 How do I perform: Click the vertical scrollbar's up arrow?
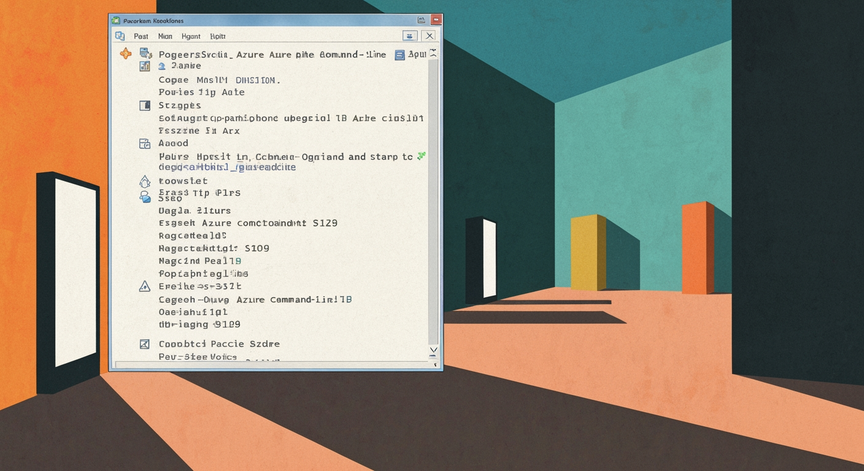tap(434, 53)
